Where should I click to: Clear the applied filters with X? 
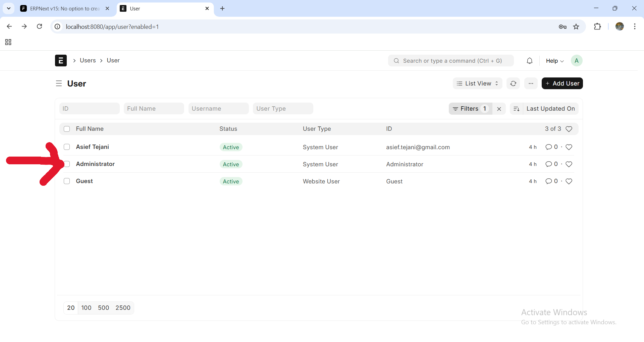499,109
